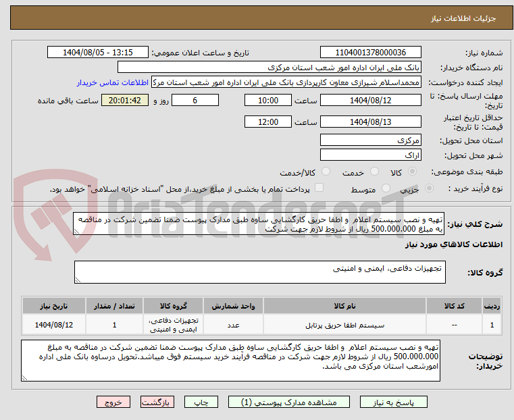Click the deadline time field 10:00
Image resolution: width=514 pixels, height=420 pixels.
[268, 100]
